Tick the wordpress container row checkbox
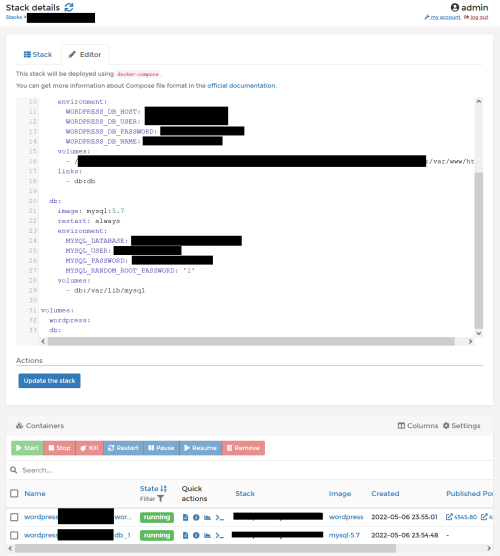Image resolution: width=500 pixels, height=556 pixels. point(14,517)
